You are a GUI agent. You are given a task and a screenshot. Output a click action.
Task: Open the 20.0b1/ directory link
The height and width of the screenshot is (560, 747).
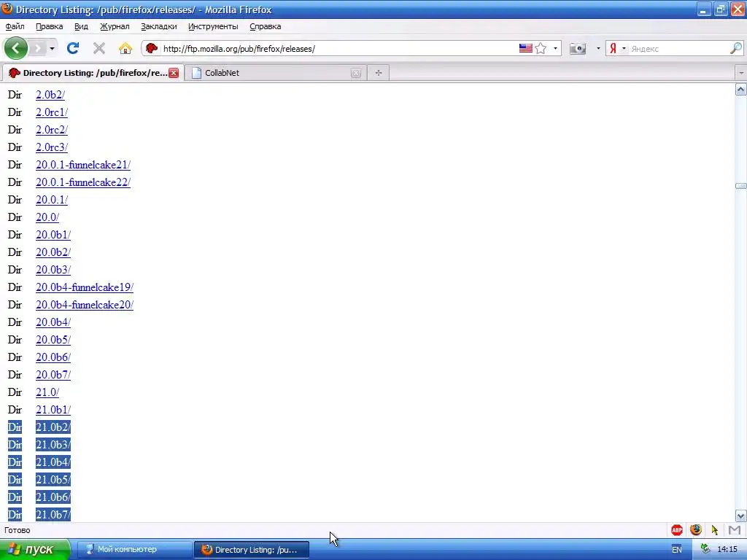53,235
